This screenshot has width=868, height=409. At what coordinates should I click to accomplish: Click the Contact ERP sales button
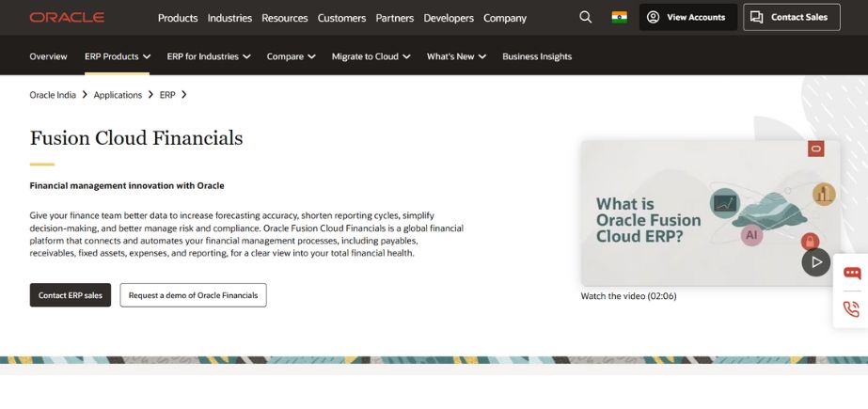pyautogui.click(x=71, y=295)
